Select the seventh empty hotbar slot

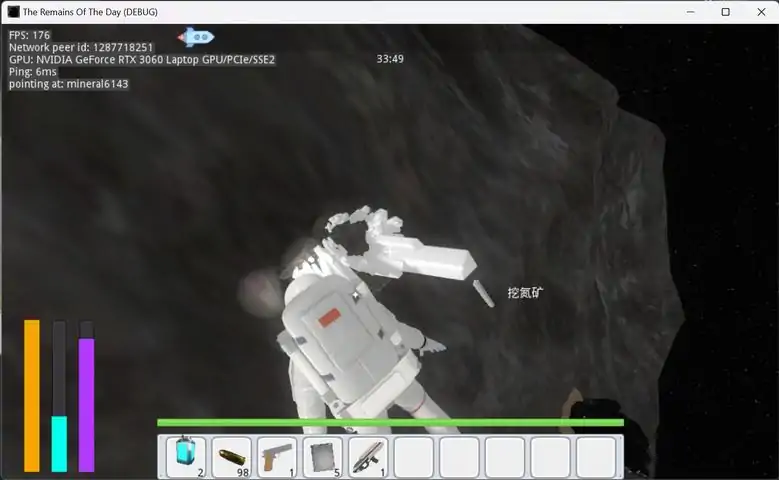click(460, 457)
